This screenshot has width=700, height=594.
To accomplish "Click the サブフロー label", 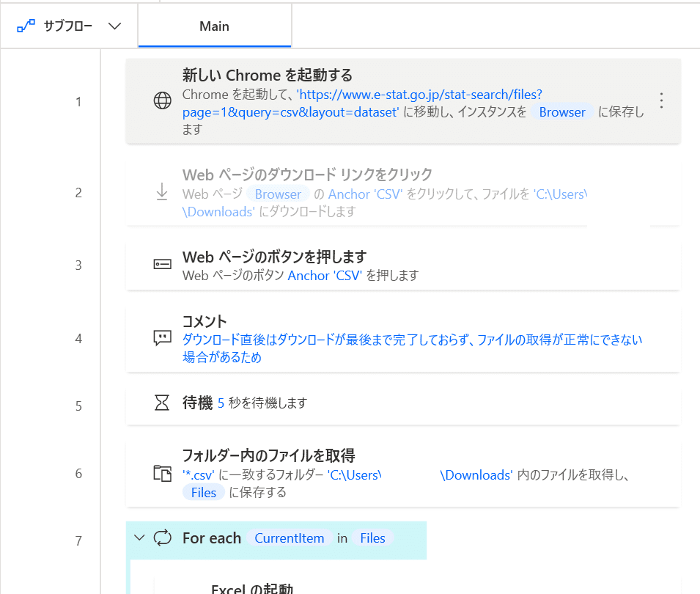I will pos(68,26).
